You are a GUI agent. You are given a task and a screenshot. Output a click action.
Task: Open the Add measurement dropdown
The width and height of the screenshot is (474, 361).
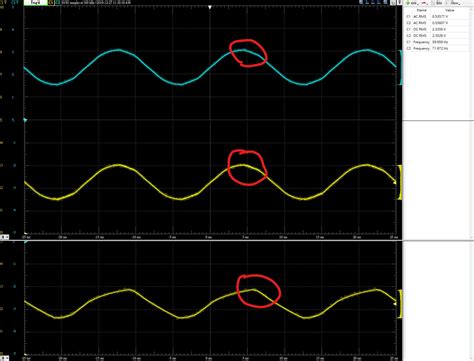click(x=411, y=3)
